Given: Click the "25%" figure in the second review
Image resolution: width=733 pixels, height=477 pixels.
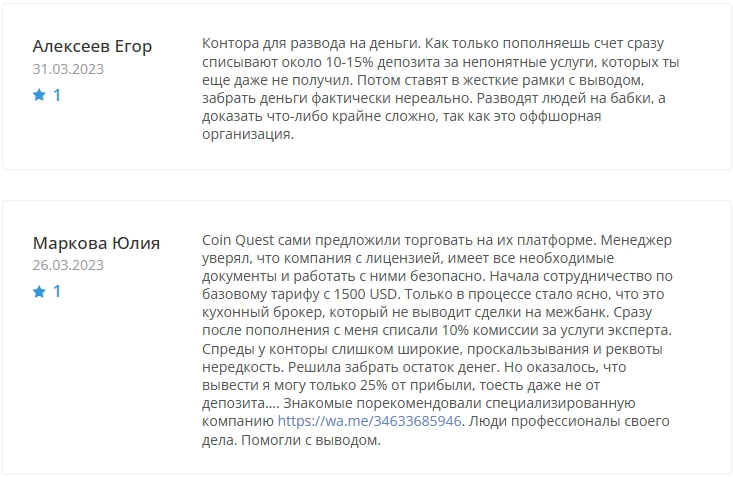Looking at the screenshot, I should pyautogui.click(x=374, y=385).
